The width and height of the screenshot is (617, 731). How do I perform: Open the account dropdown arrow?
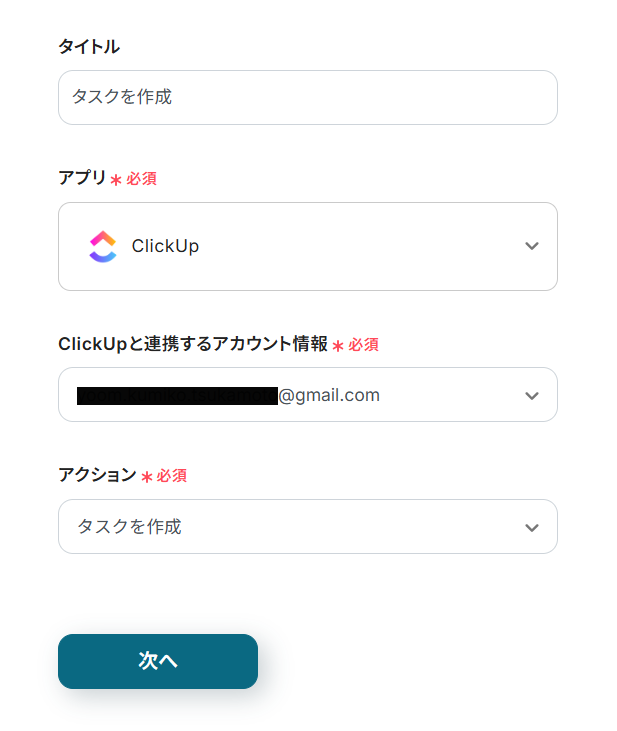pos(532,396)
